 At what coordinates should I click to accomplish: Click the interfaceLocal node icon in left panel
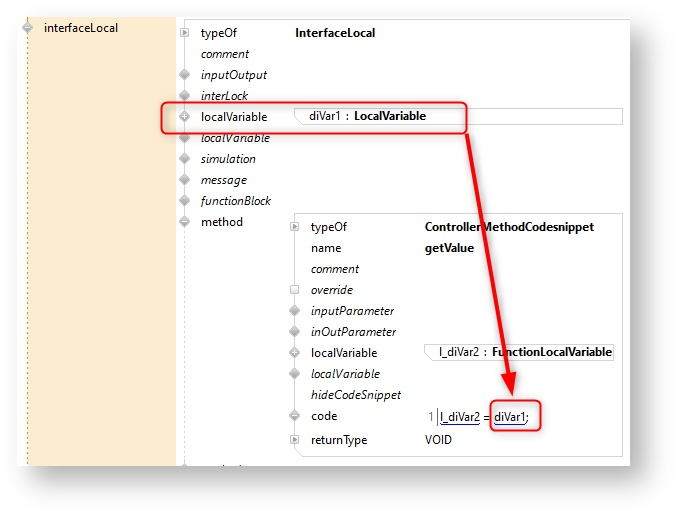pyautogui.click(x=28, y=28)
